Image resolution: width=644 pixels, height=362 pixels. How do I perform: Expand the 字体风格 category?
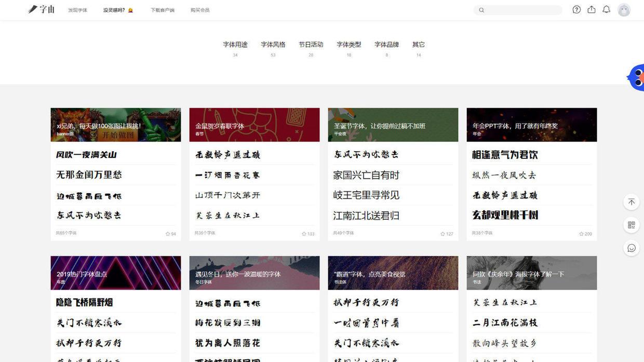tap(273, 45)
